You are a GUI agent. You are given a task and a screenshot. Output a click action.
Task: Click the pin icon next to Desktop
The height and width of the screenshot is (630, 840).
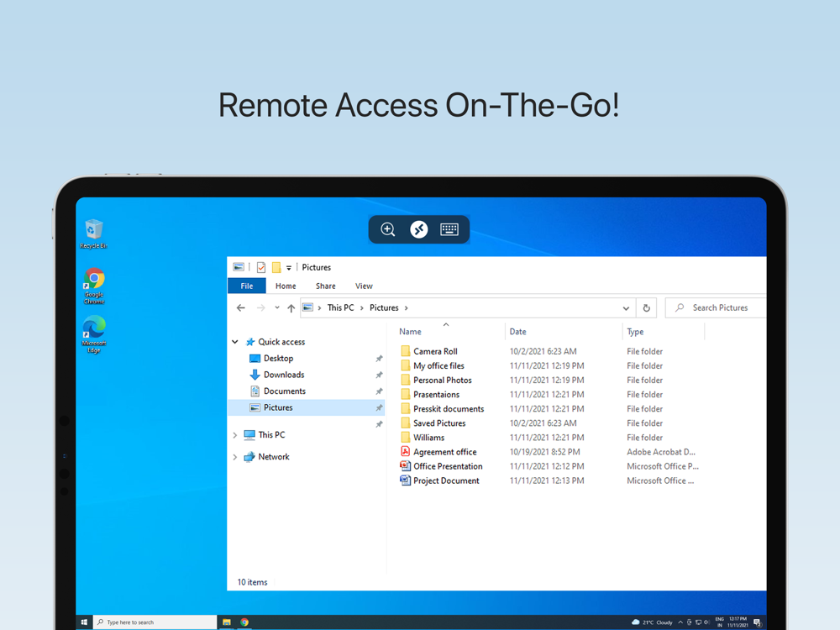(380, 359)
